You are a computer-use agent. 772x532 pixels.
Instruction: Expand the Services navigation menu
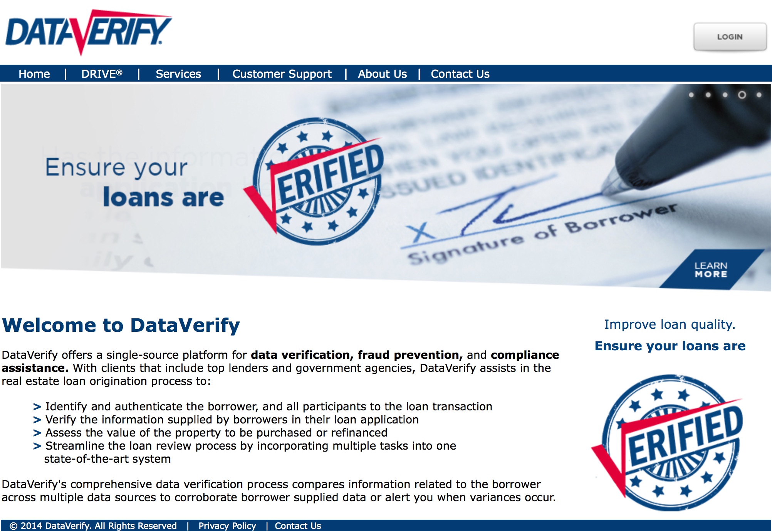pos(178,73)
